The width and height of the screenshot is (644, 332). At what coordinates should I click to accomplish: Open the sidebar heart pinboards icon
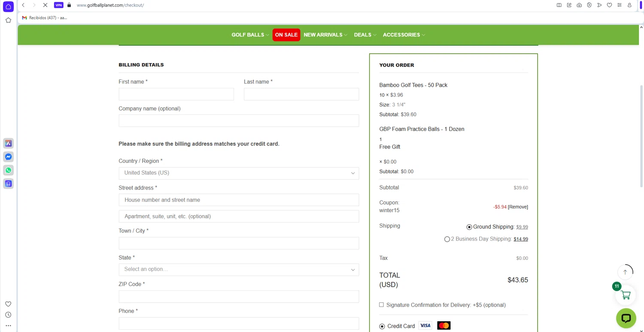pyautogui.click(x=8, y=304)
